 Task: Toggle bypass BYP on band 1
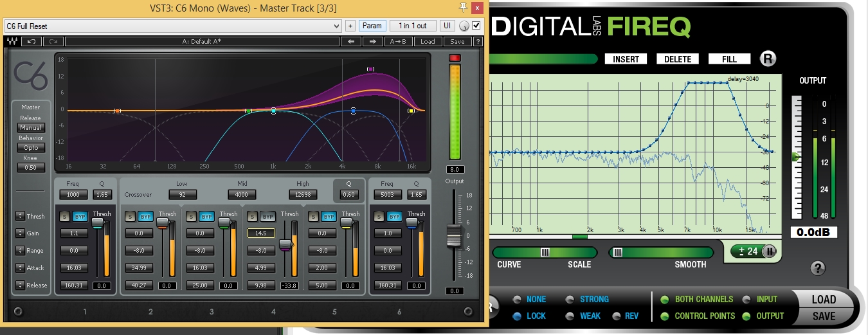click(79, 217)
